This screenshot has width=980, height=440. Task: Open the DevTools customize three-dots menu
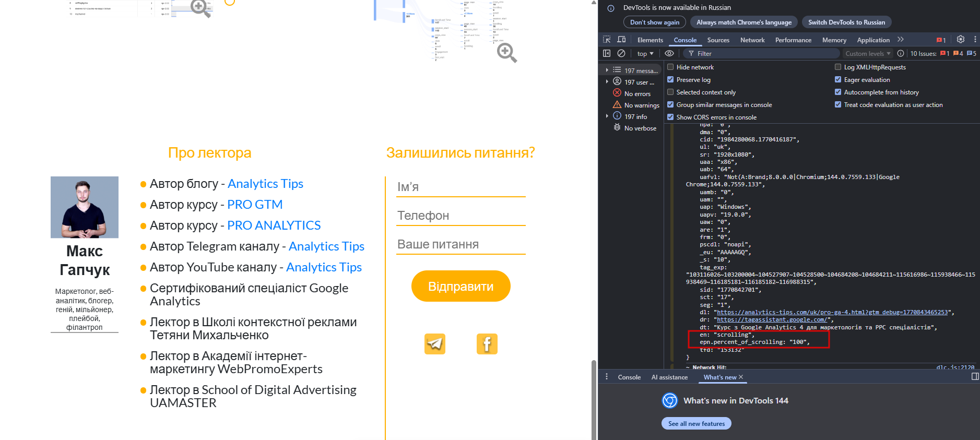(x=975, y=39)
